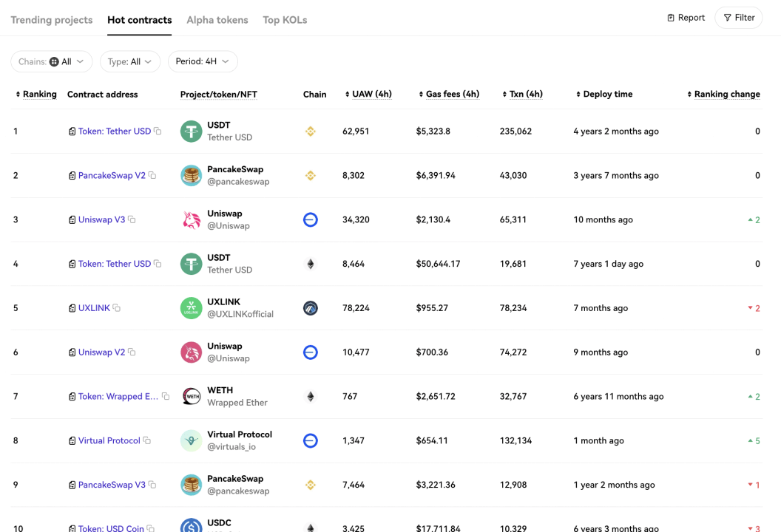Open the Token: Wrapped Ether contract link
This screenshot has width=781, height=532.
(x=118, y=396)
